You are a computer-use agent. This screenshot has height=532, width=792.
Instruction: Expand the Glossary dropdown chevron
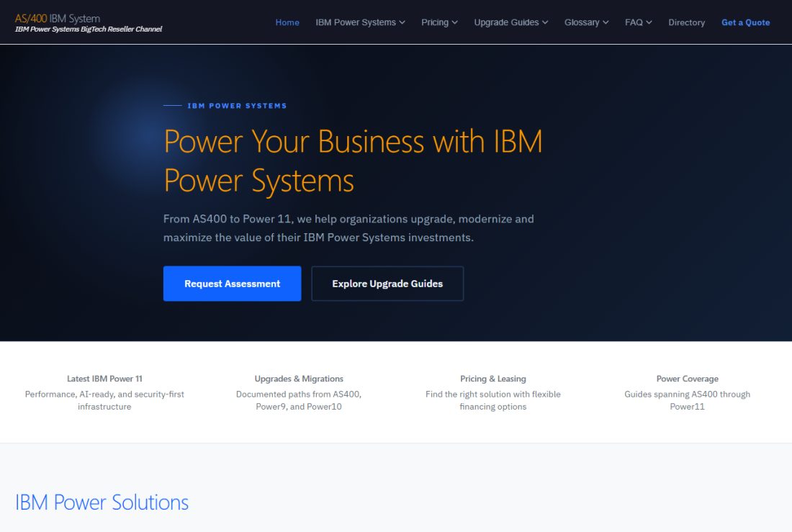pos(606,22)
